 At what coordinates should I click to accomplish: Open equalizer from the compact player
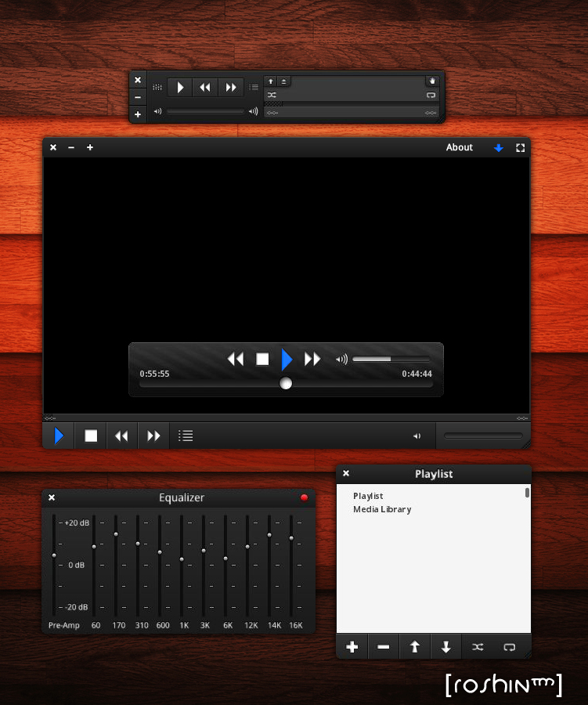157,88
